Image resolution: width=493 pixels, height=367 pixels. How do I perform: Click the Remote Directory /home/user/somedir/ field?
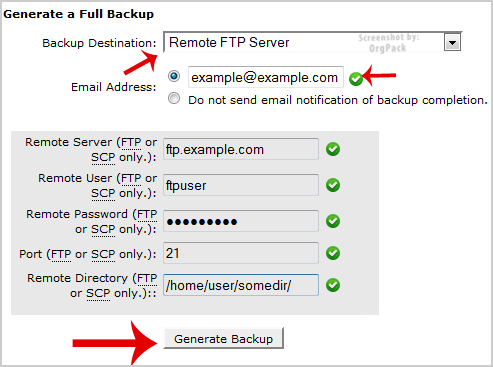(x=241, y=285)
